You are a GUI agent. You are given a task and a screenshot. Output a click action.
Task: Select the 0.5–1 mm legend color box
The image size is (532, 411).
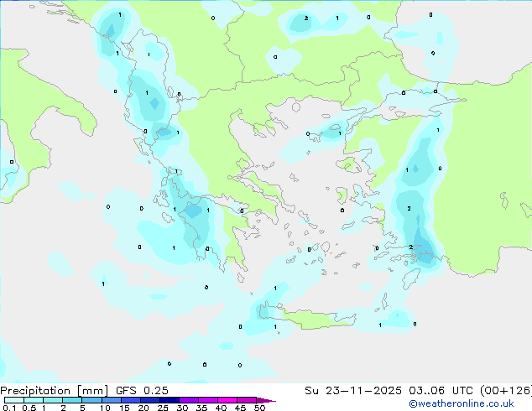(x=34, y=400)
